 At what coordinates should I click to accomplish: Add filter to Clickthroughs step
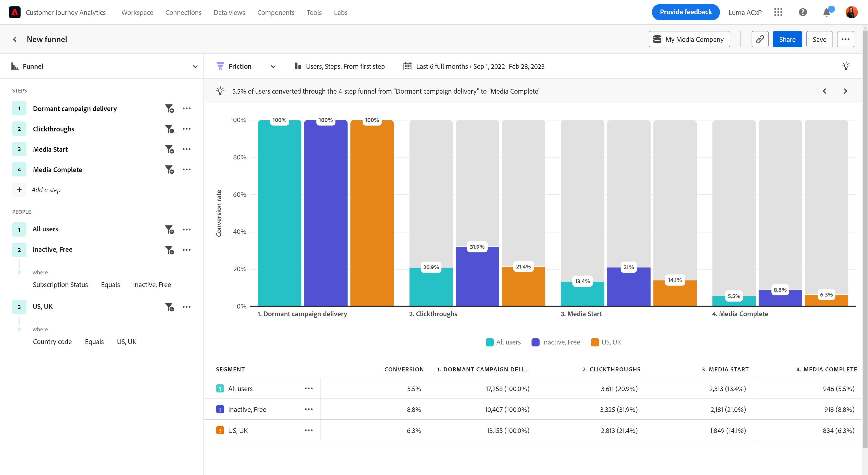click(x=169, y=129)
